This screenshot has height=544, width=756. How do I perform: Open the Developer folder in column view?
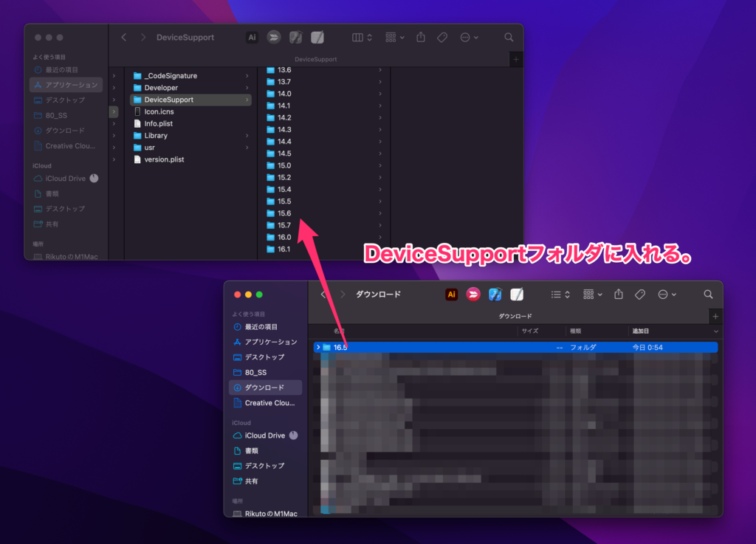(190, 88)
